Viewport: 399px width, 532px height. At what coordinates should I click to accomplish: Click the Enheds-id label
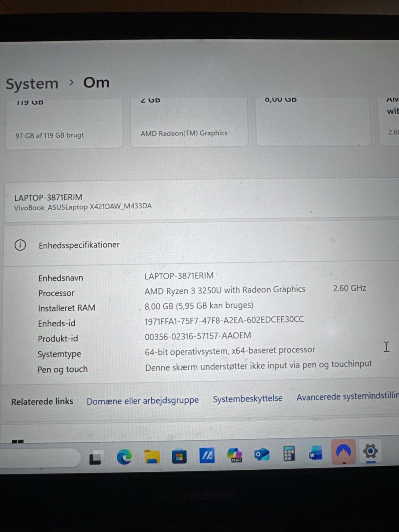[x=57, y=323]
